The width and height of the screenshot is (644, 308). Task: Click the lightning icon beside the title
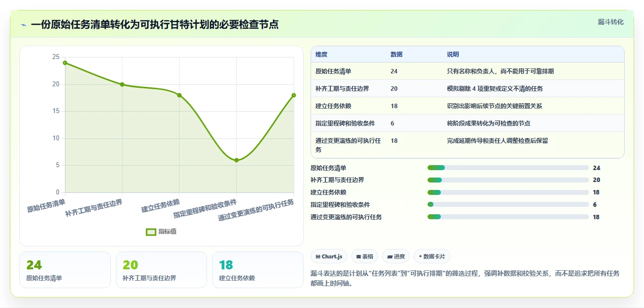(23, 25)
